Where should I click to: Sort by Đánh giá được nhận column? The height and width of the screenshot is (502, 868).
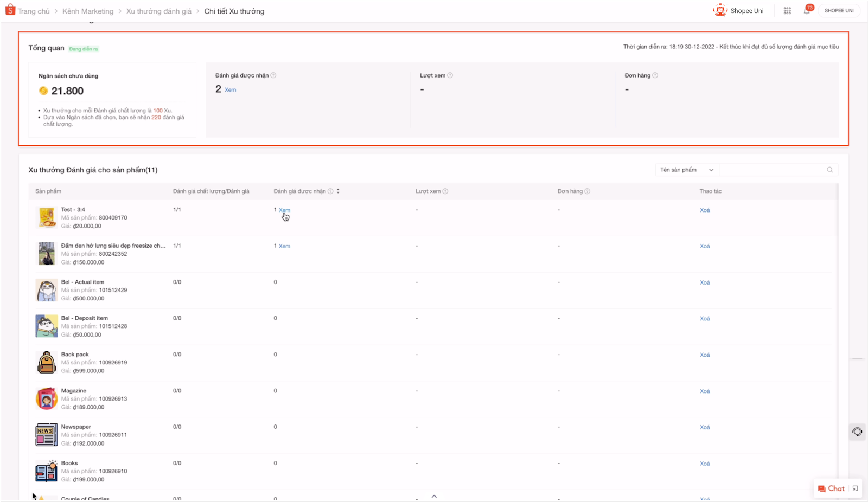tap(338, 191)
